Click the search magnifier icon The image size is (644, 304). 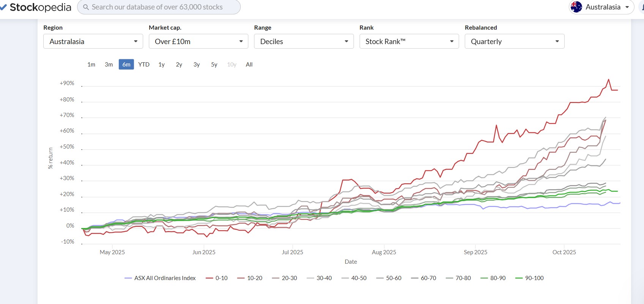pos(86,7)
